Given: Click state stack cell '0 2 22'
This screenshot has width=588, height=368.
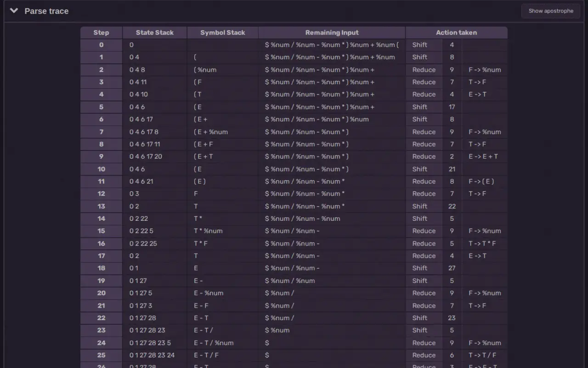Looking at the screenshot, I should [x=155, y=218].
